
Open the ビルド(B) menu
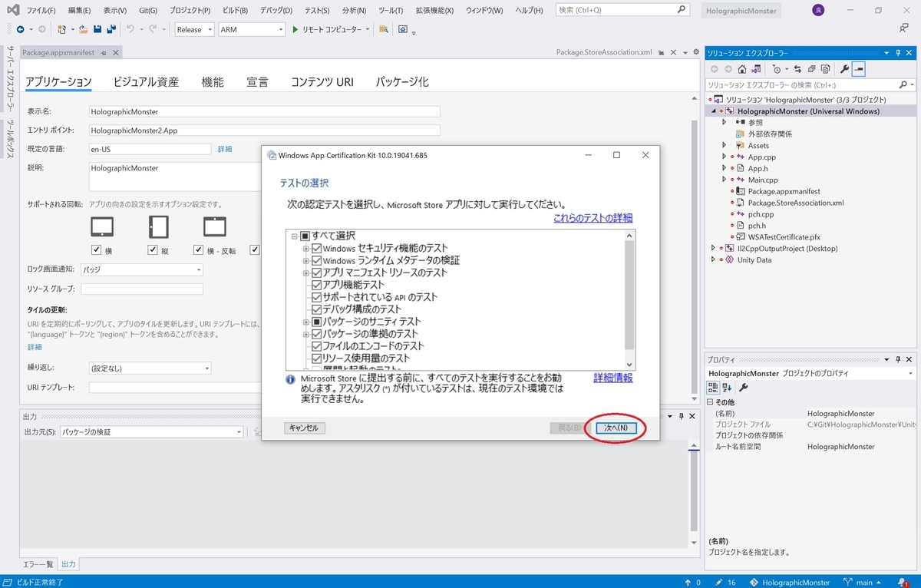pos(235,11)
